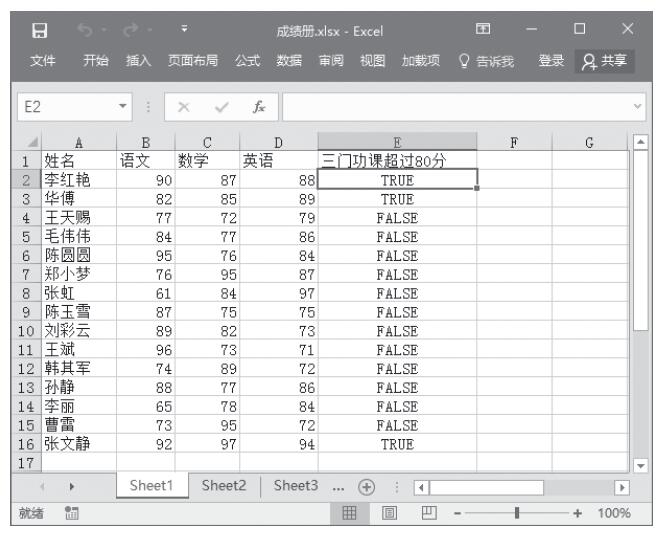Switch to Sheet2 worksheet tab
The width and height of the screenshot is (666, 534).
click(x=224, y=486)
